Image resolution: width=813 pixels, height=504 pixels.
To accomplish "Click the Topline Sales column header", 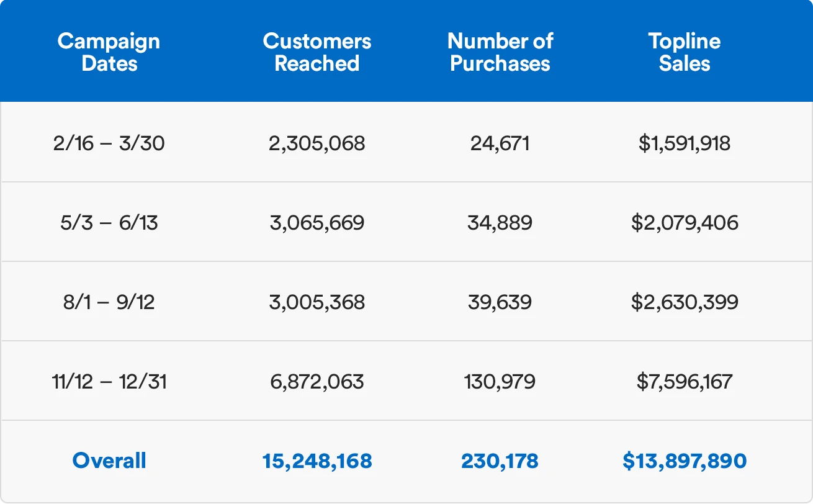I will pos(685,52).
